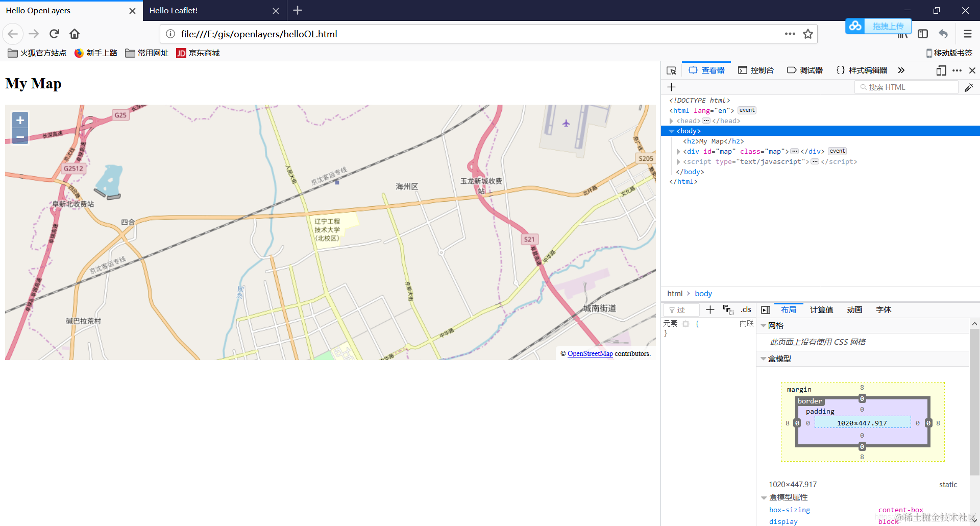
Task: Show site information icon in address bar
Action: (x=170, y=34)
